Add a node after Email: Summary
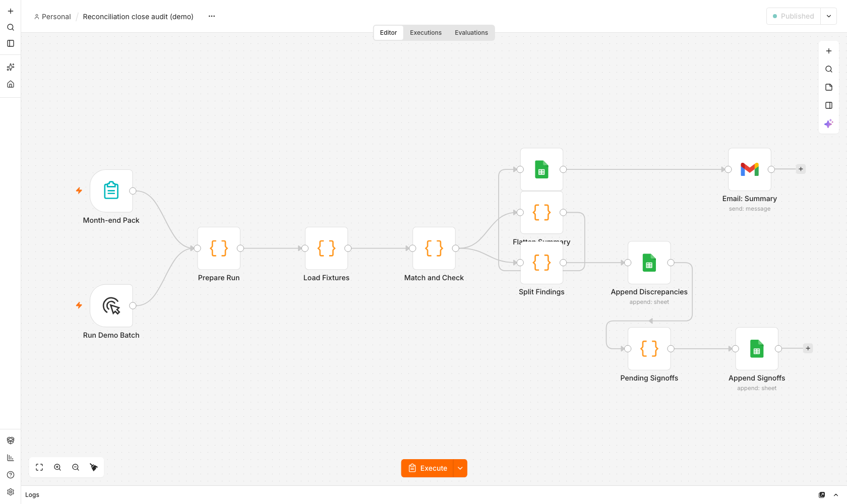 coord(801,169)
